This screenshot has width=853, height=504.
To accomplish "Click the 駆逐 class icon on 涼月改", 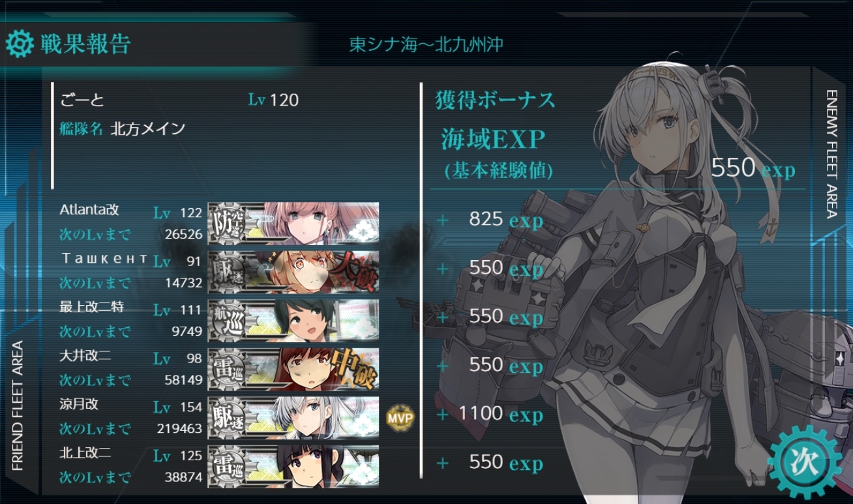I will (227, 417).
